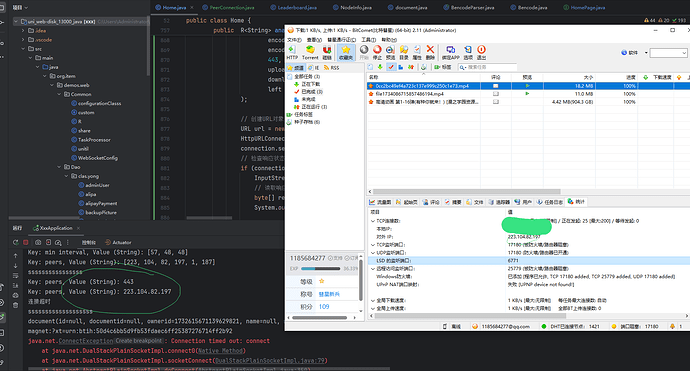The image size is (690, 371).
Task: Click the red power Exit icon in BitComet
Action: (x=481, y=52)
